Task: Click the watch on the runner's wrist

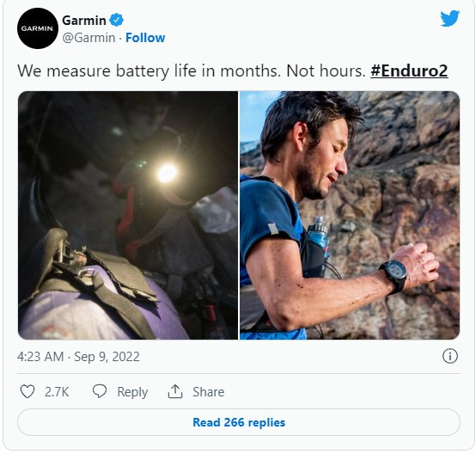Action: click(394, 276)
